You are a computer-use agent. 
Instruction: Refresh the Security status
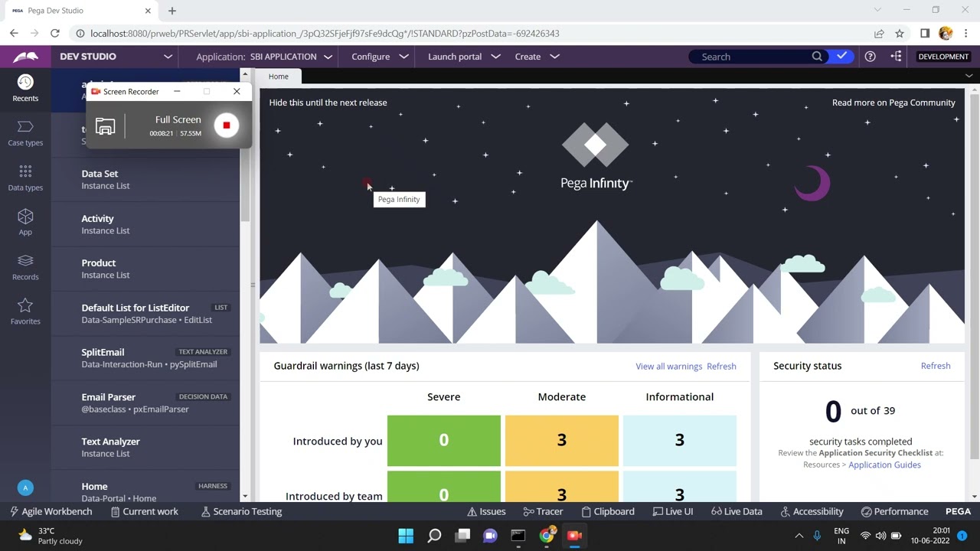pyautogui.click(x=936, y=366)
